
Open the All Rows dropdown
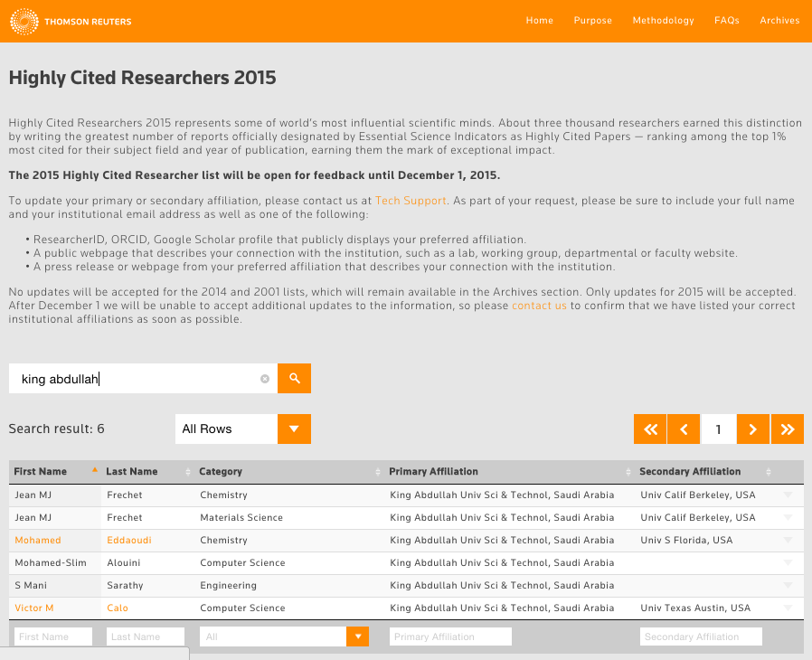[x=242, y=429]
